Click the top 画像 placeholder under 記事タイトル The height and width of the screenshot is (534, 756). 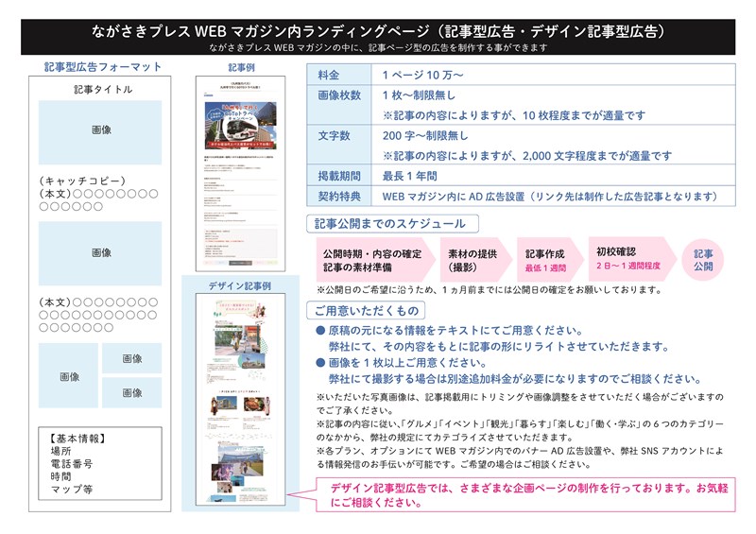point(100,132)
